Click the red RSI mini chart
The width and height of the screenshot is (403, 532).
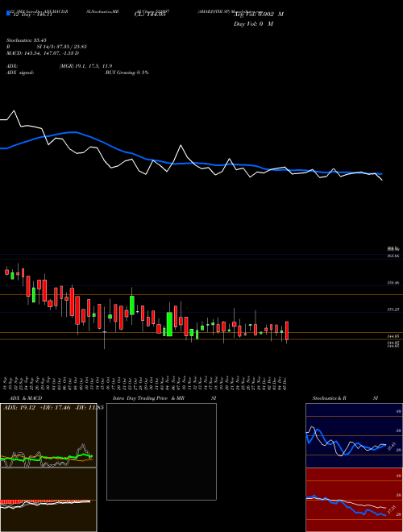[354, 500]
